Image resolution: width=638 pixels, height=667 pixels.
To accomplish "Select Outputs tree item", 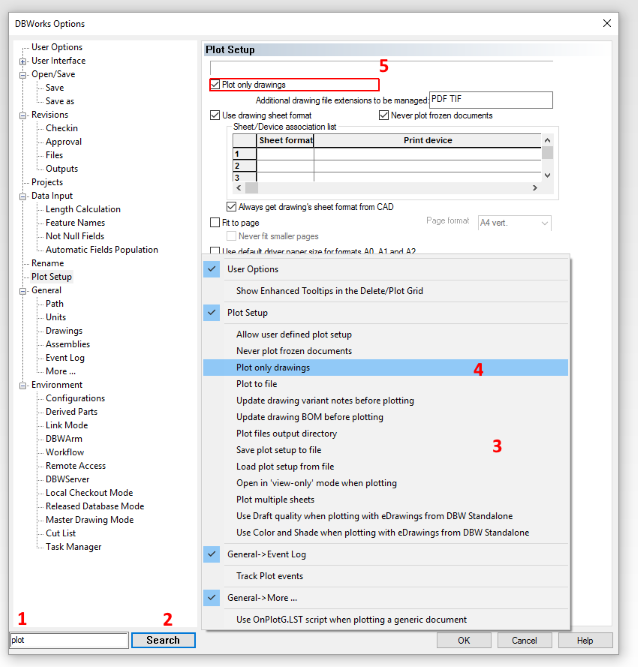I will tap(62, 168).
